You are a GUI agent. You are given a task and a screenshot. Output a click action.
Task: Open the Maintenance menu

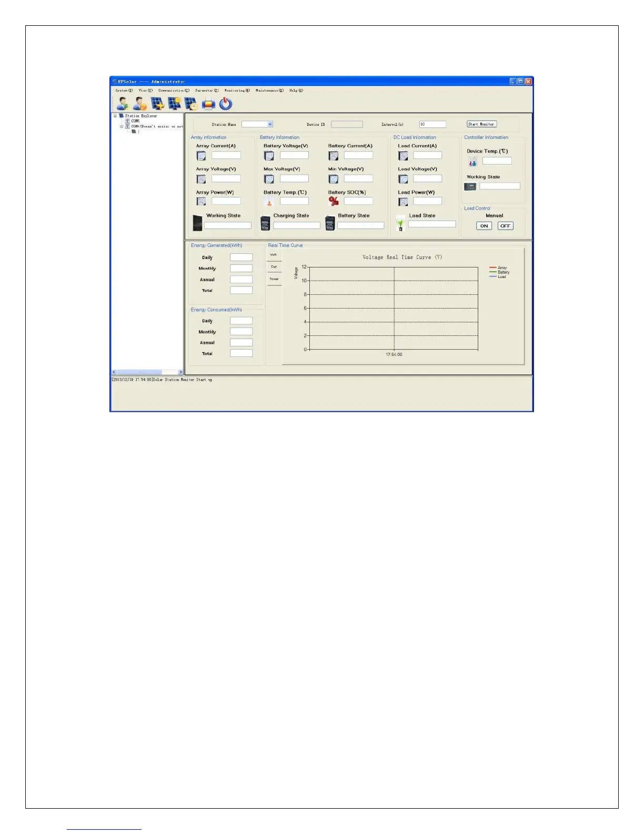269,91
